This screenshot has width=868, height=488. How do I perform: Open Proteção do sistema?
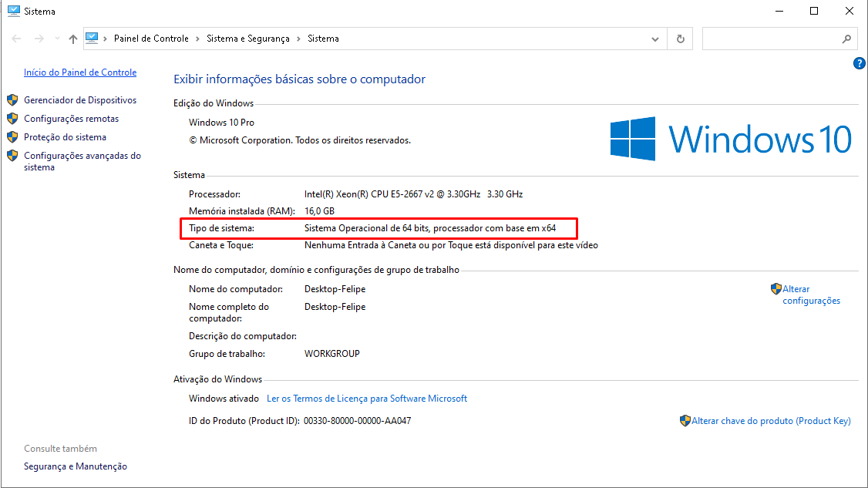(66, 137)
